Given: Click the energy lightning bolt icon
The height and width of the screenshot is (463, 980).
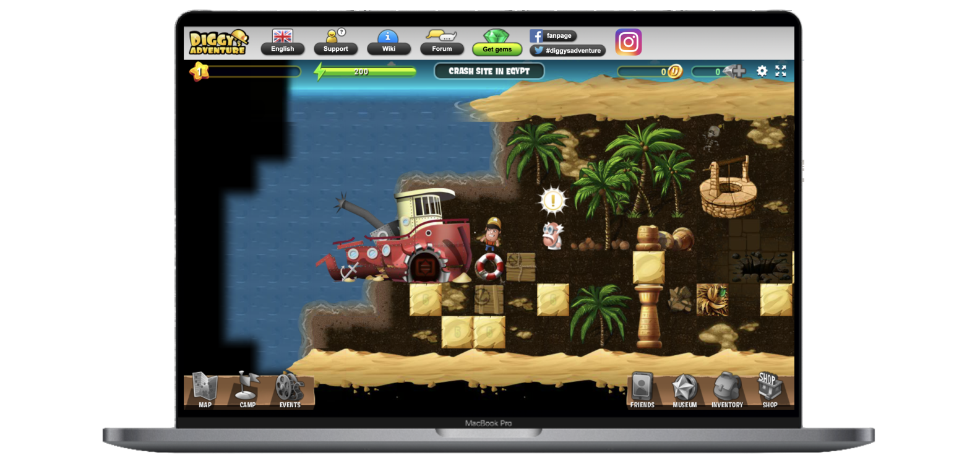Looking at the screenshot, I should click(319, 72).
